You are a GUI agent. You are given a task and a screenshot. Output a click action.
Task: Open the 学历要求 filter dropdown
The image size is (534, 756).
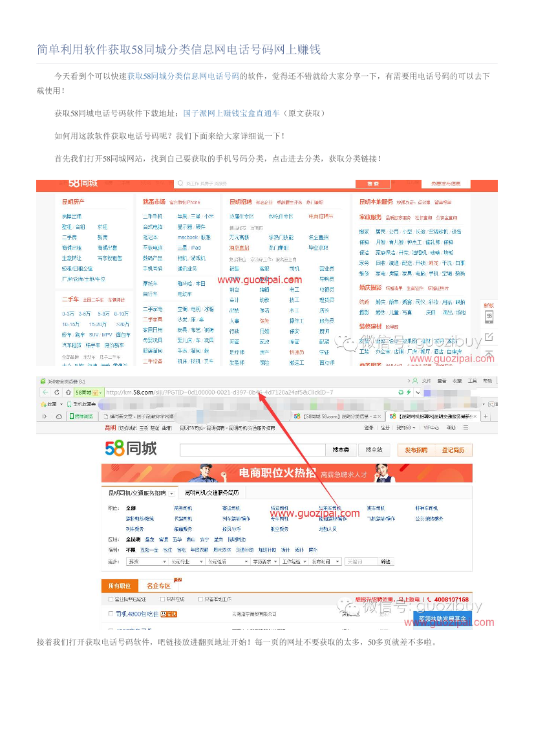[265, 562]
